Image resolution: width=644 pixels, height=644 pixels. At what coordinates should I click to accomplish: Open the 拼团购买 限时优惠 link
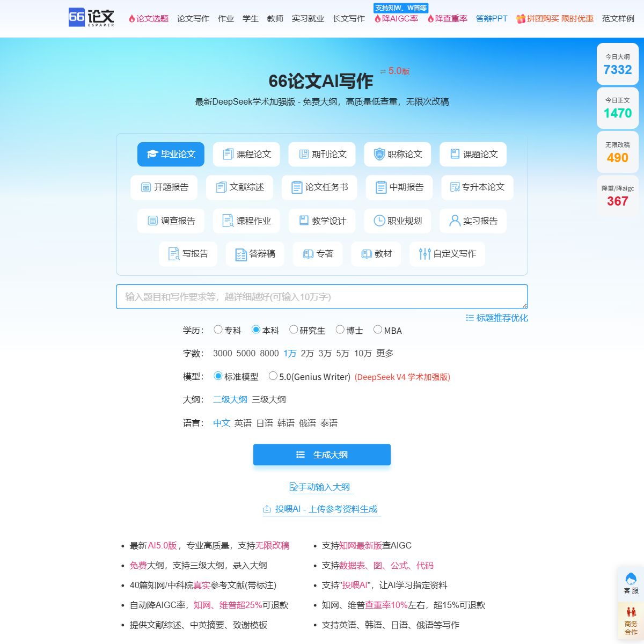coord(555,18)
